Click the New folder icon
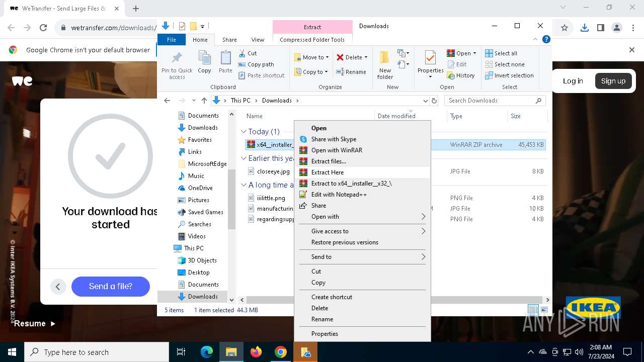The height and width of the screenshot is (362, 644). [385, 58]
